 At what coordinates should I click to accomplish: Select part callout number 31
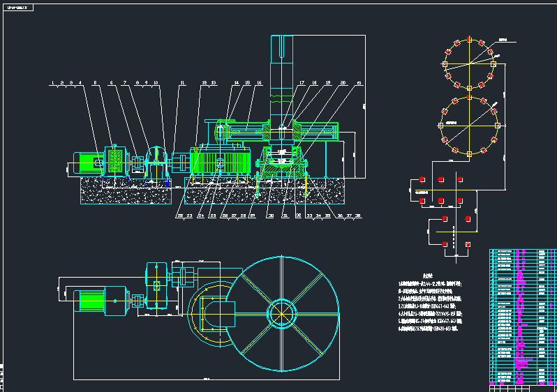[x=285, y=216]
